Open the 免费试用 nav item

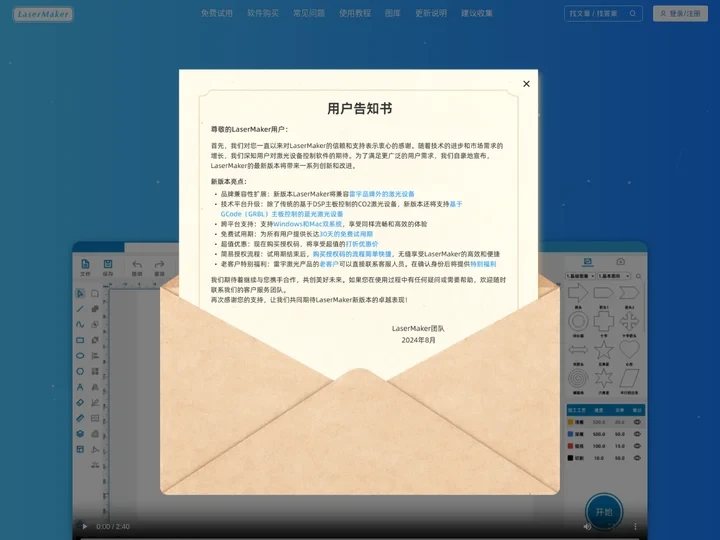click(x=217, y=13)
